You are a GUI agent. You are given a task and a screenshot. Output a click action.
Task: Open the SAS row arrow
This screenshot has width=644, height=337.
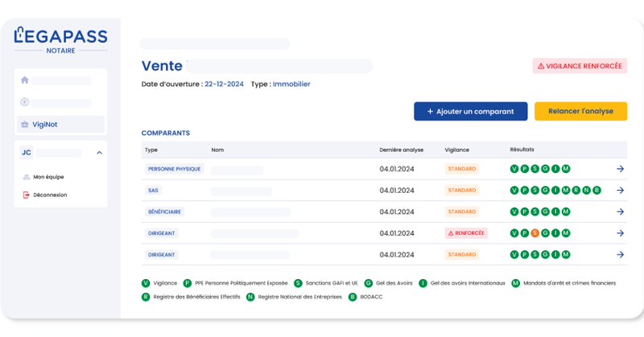coord(620,190)
